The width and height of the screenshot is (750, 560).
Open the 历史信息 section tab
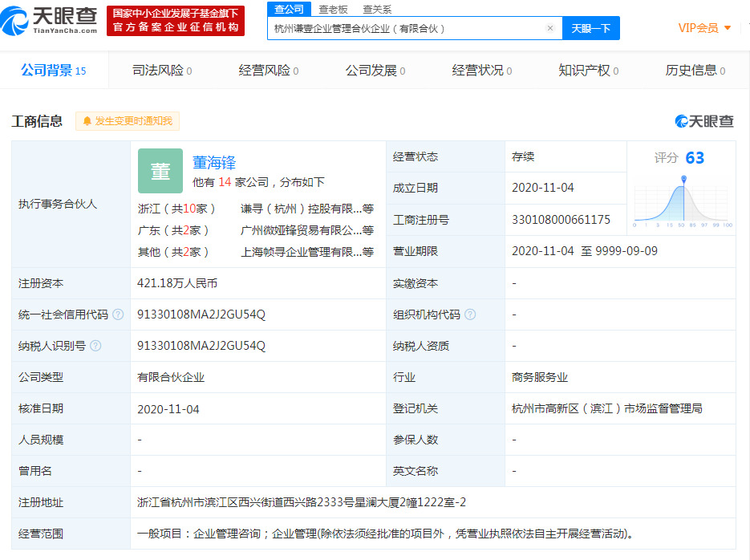695,71
